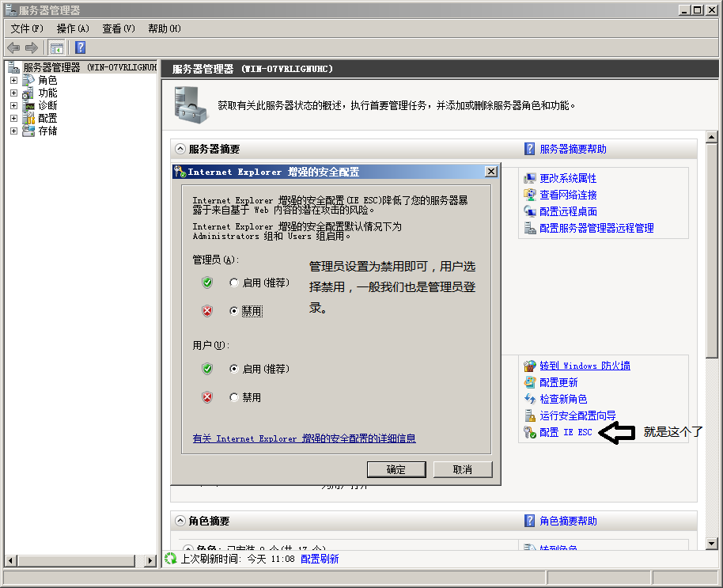The height and width of the screenshot is (588, 723).
Task: Select 禁用 radio button under 用户
Action: [x=235, y=397]
